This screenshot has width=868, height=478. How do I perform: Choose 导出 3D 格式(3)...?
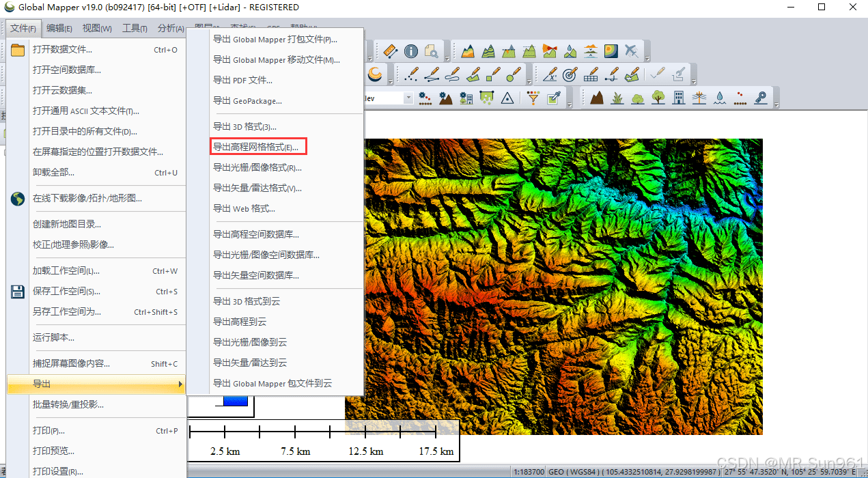245,126
